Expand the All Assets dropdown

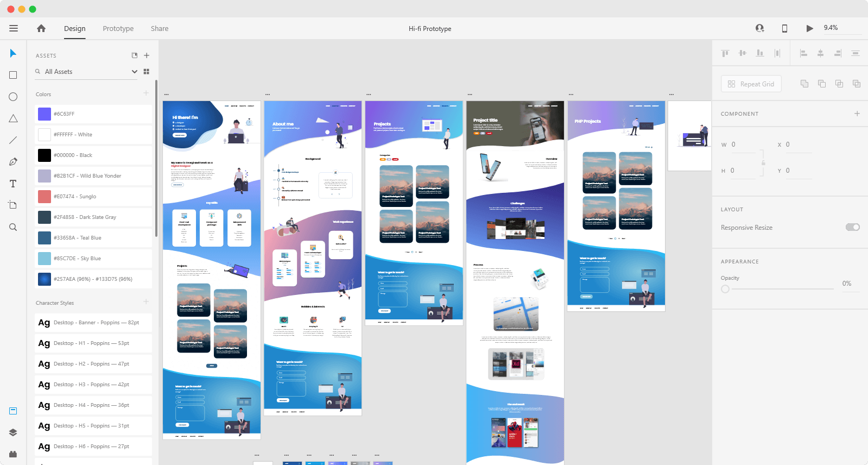click(x=134, y=72)
